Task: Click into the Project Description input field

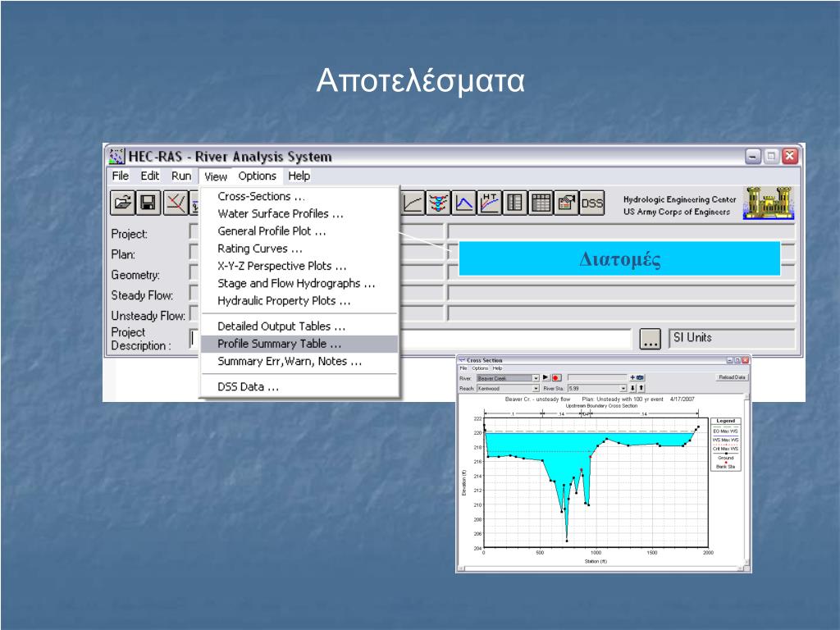Action: [411, 339]
